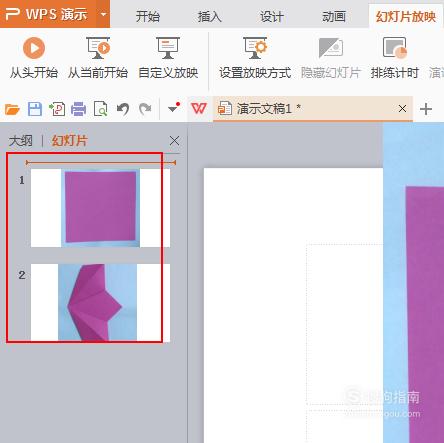Expand the WPS 演示 application menu arrow
The image size is (444, 443).
pos(103,14)
